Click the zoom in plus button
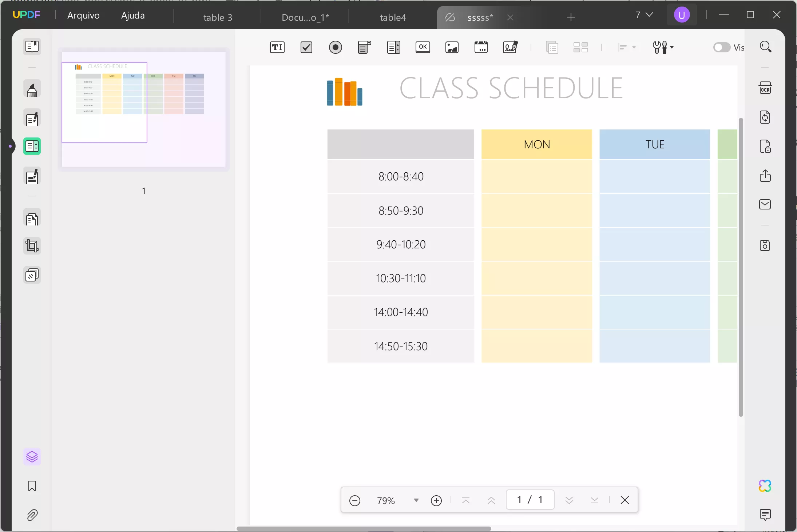 (x=436, y=500)
